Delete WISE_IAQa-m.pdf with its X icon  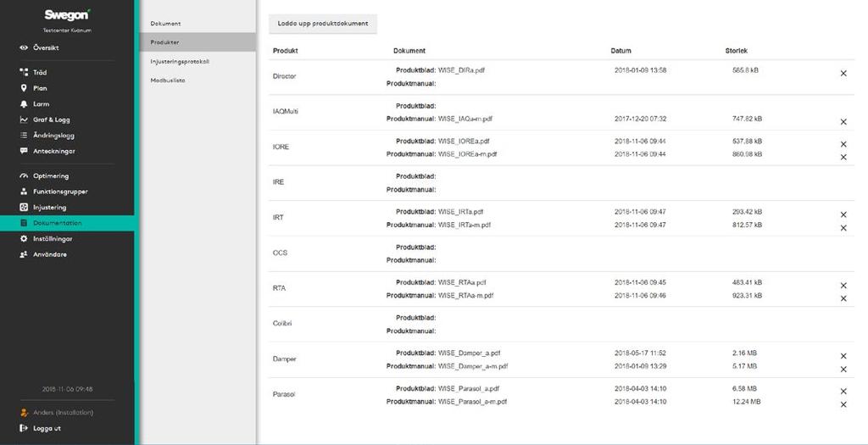(843, 122)
